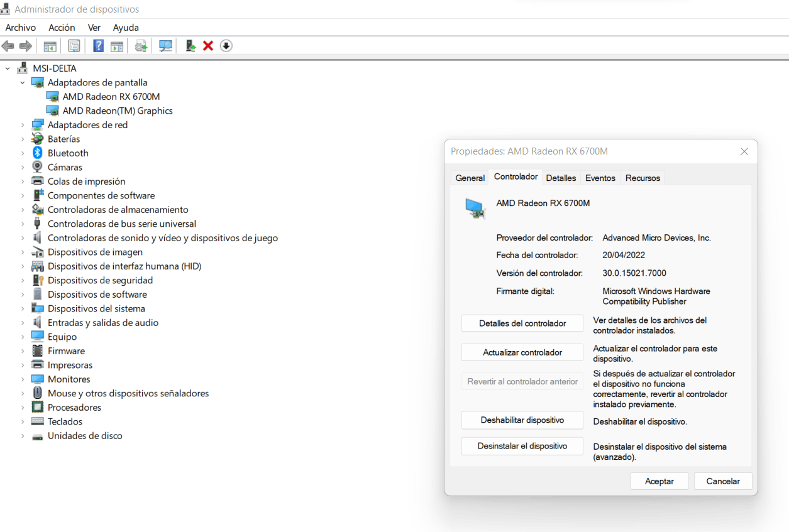Select AMD Radeon RX 6700M in tree
Image resolution: width=789 pixels, height=532 pixels.
click(111, 97)
